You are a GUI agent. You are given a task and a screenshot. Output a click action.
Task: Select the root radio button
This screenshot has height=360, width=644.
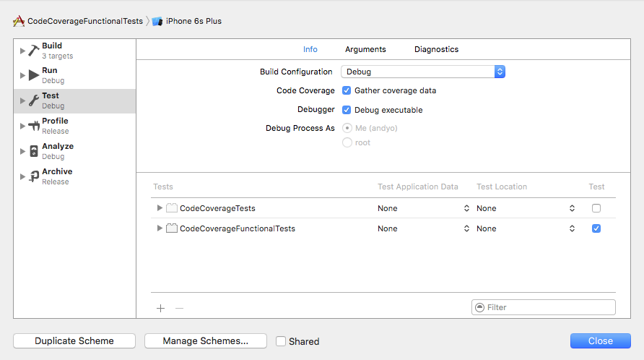[347, 142]
